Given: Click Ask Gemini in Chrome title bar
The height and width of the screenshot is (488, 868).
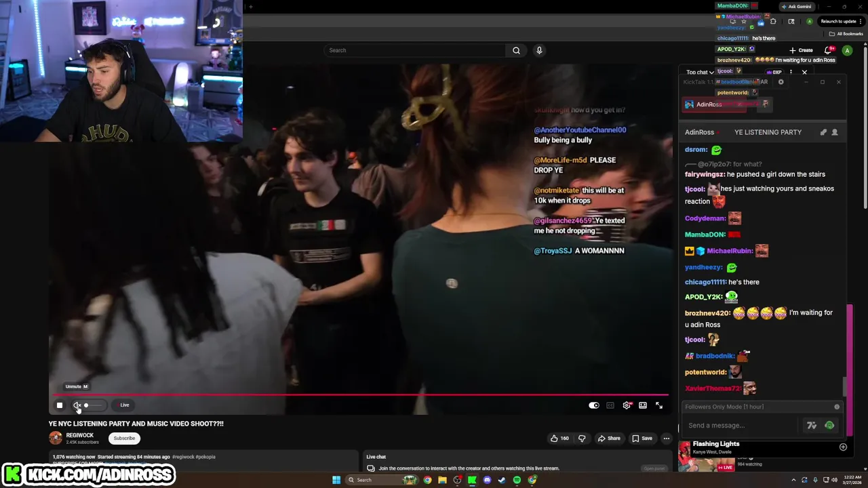Looking at the screenshot, I should tap(796, 7).
